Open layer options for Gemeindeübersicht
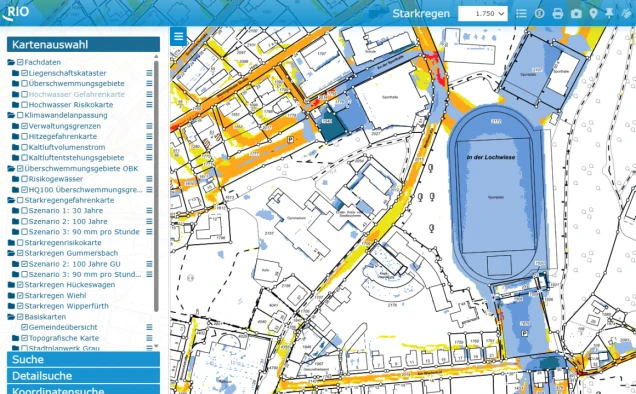 click(x=149, y=327)
